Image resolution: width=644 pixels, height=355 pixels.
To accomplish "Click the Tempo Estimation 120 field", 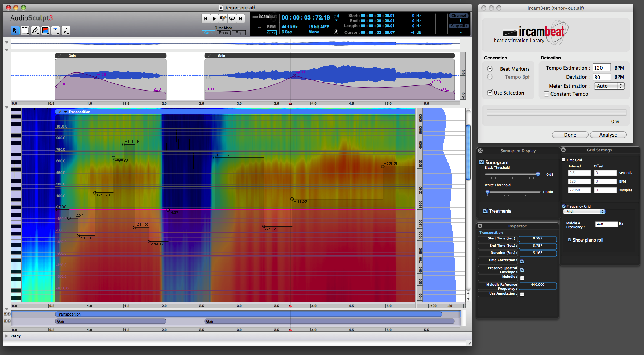I will 602,68.
